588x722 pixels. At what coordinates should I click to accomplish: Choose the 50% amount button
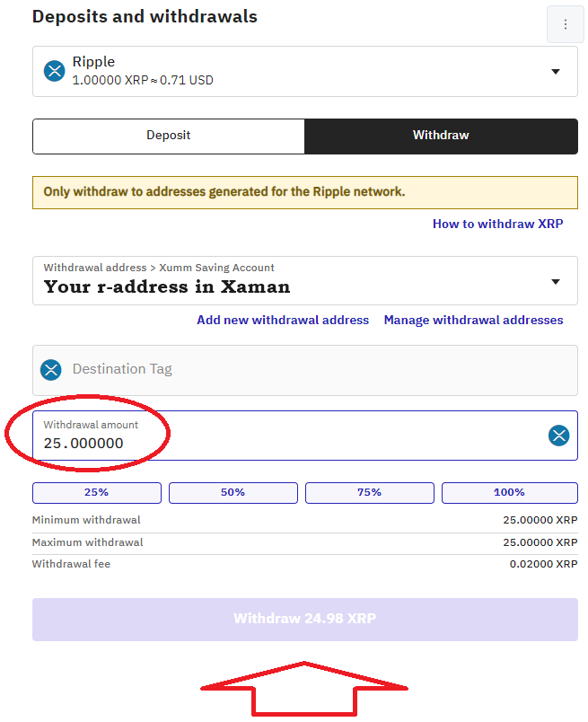tap(233, 492)
